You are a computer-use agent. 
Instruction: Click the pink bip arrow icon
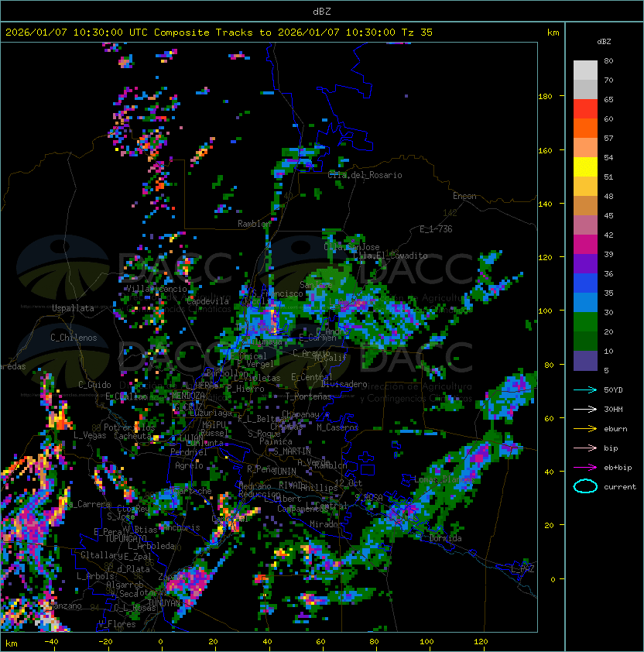[585, 448]
